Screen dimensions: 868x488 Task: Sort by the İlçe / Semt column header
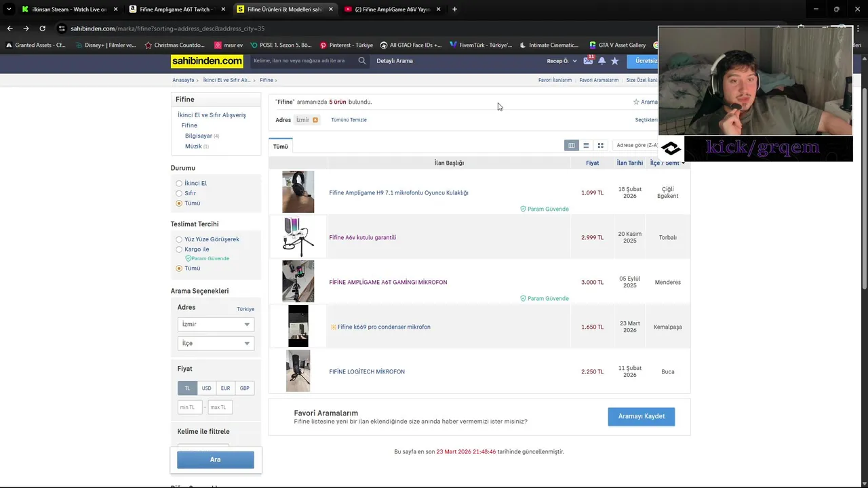pyautogui.click(x=667, y=163)
